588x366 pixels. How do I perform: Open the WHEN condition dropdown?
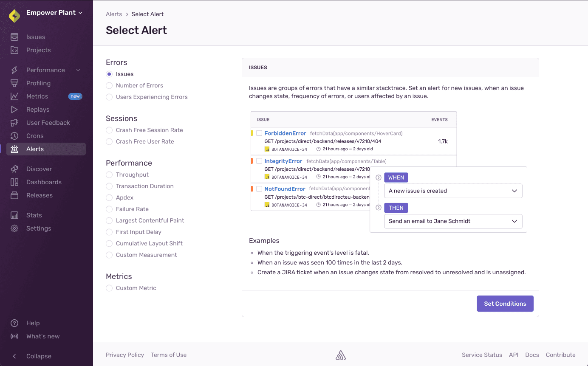[x=453, y=191]
